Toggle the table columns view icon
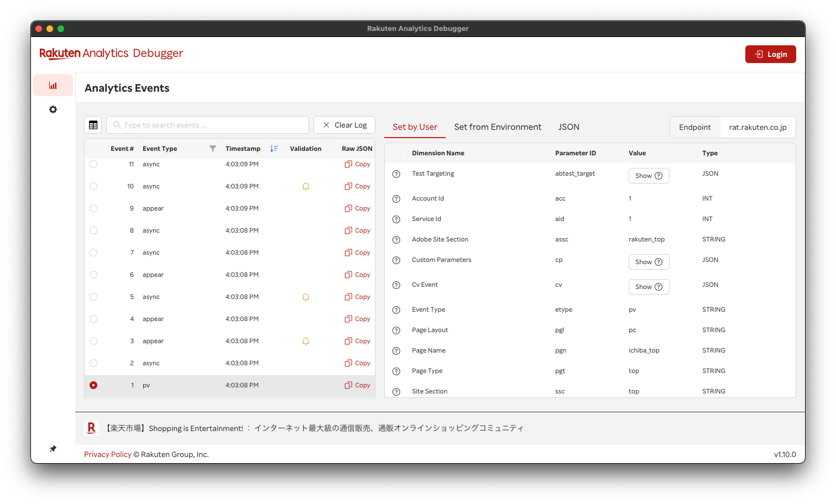This screenshot has height=504, width=836. (93, 125)
